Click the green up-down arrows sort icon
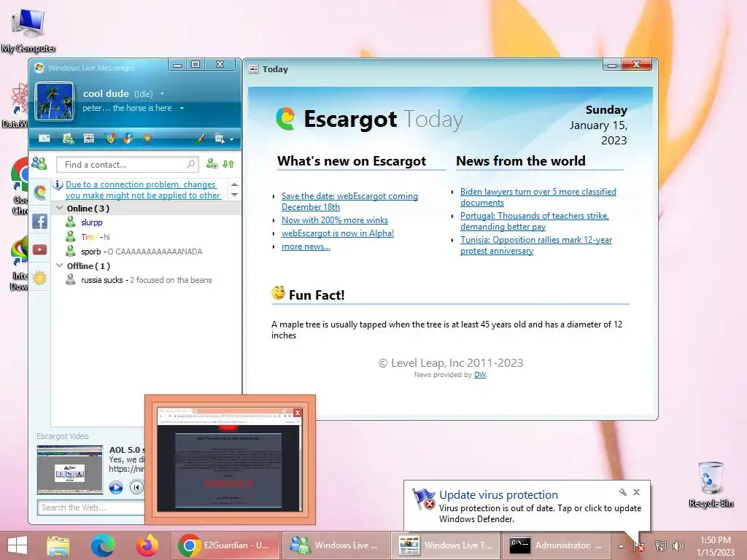This screenshot has width=747, height=560. (x=228, y=164)
